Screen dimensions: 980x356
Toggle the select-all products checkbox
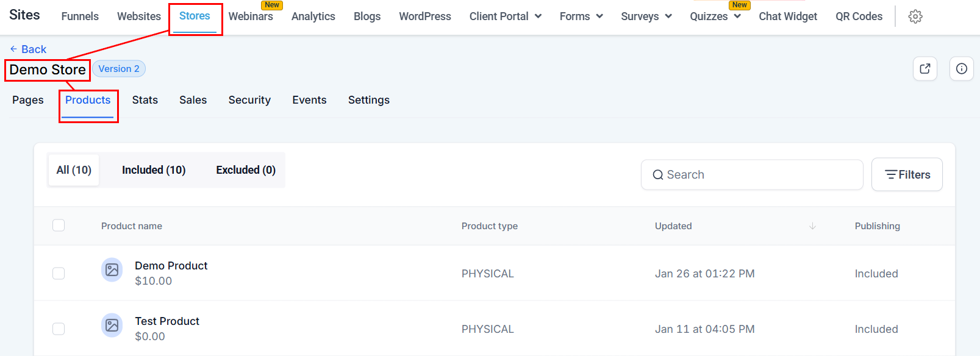click(59, 226)
